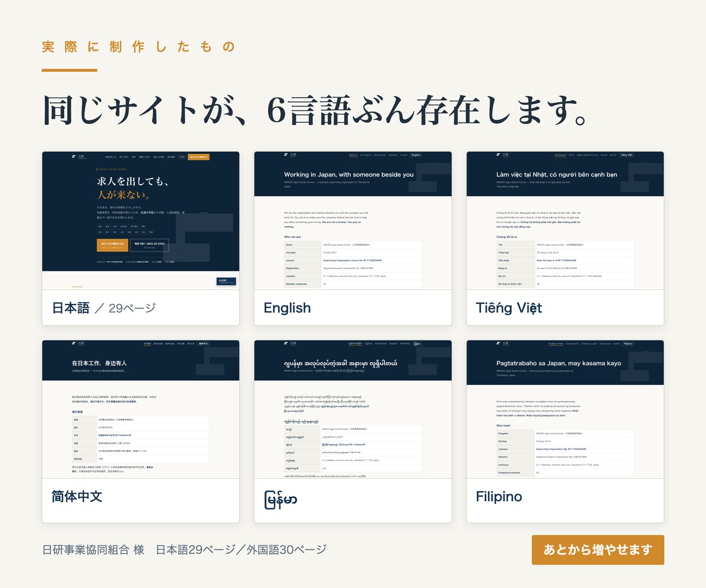Click the 日研 logo in the Chinese thumbnail
This screenshot has height=588, width=706.
pyautogui.click(x=78, y=343)
